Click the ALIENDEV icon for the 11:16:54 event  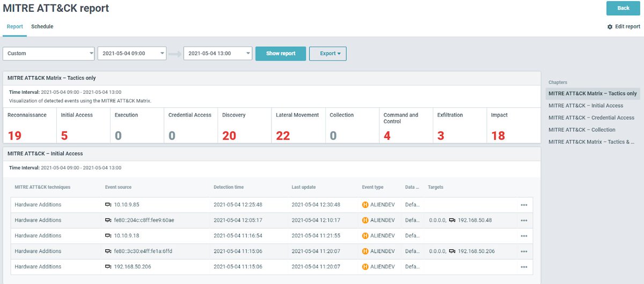tap(365, 236)
